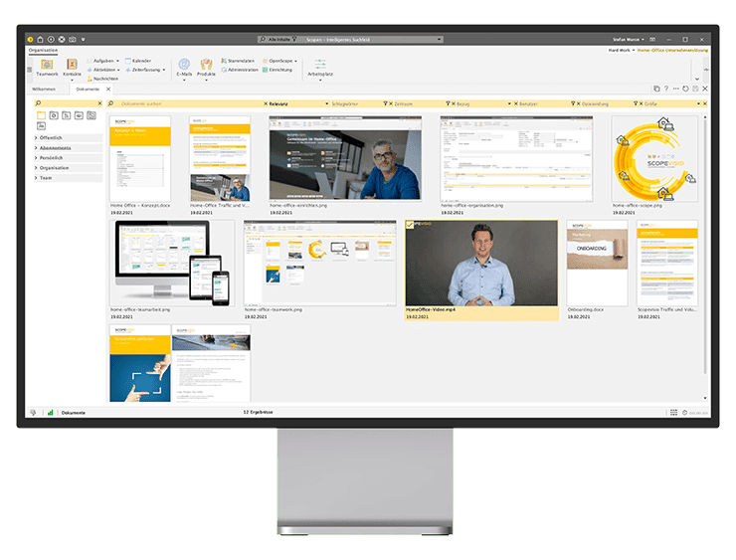Select the yellow folder view icon

pyautogui.click(x=41, y=115)
